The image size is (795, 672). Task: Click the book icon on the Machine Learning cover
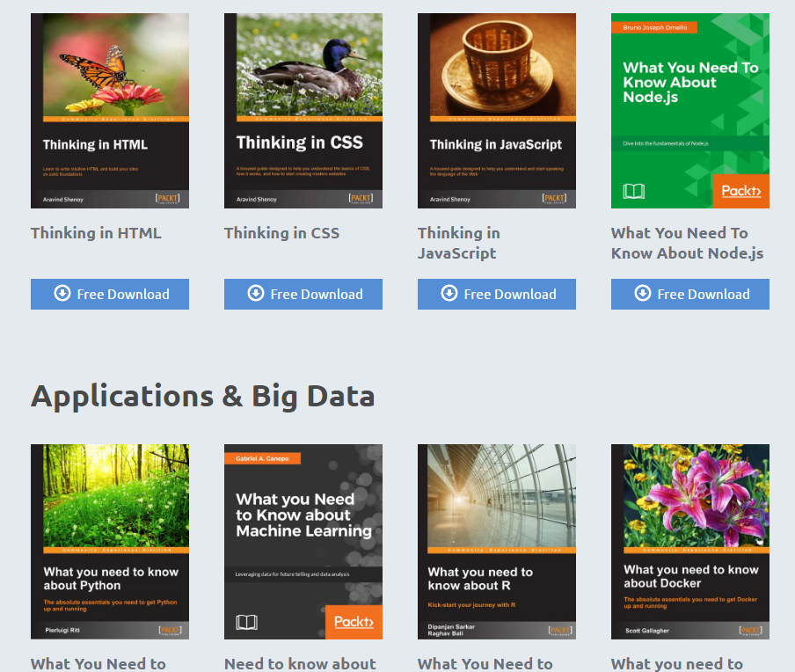tap(247, 621)
